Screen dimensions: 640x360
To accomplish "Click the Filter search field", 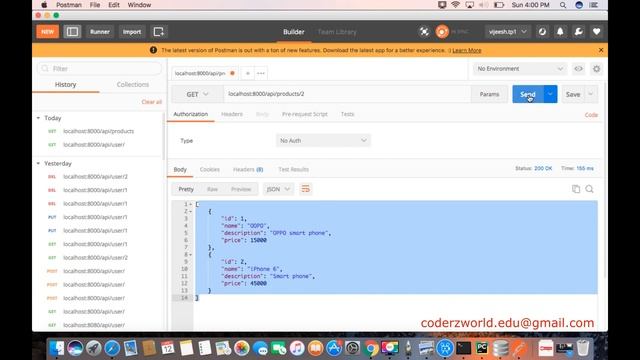I will coord(100,69).
